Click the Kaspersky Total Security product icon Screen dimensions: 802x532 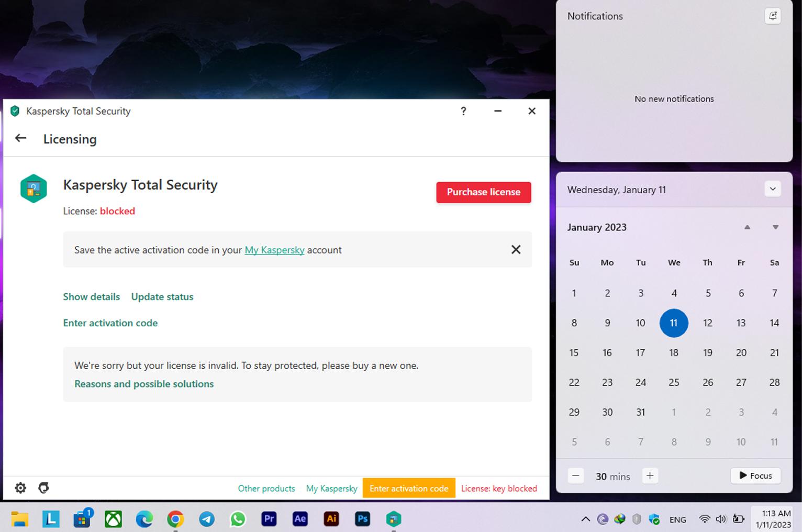pos(34,189)
